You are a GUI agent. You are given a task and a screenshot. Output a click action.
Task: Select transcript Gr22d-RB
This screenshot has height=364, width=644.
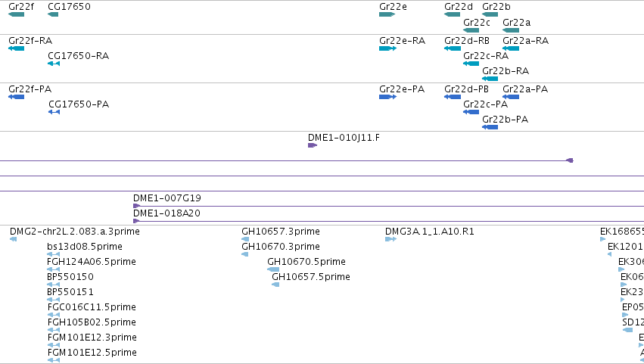click(453, 48)
